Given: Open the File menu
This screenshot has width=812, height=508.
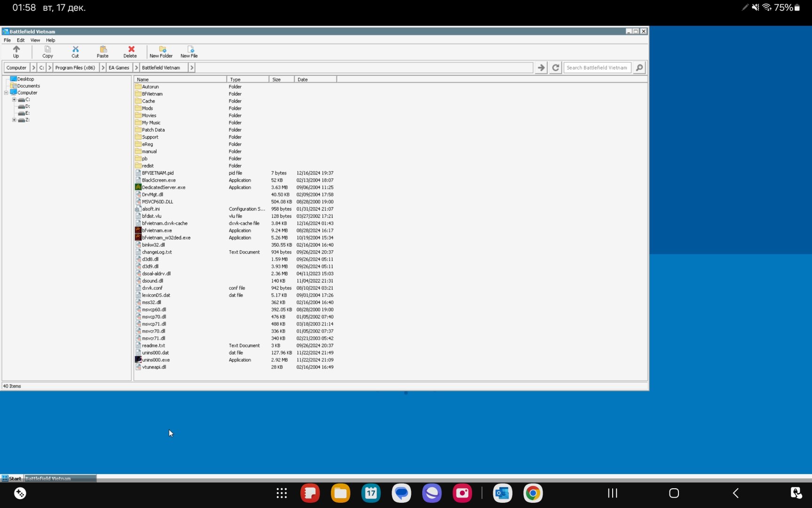Looking at the screenshot, I should 7,40.
